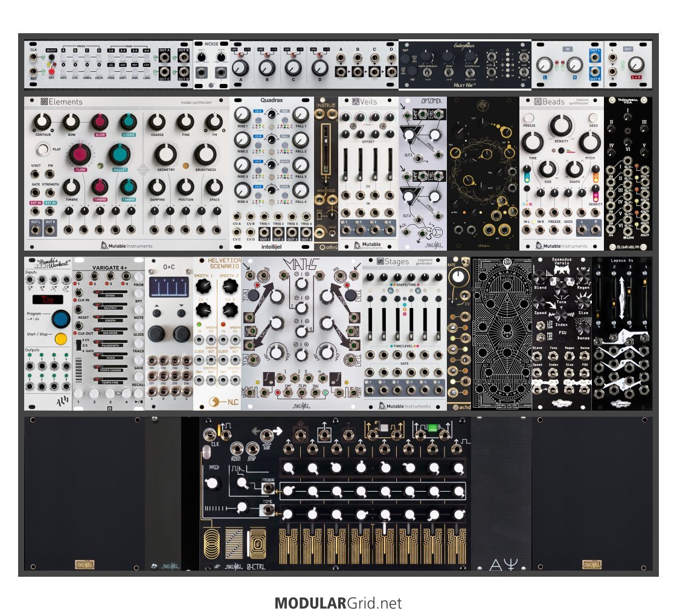Click the OUT 4 jack on Quadrax
Screen dimensions: 677x616
pos(306,233)
